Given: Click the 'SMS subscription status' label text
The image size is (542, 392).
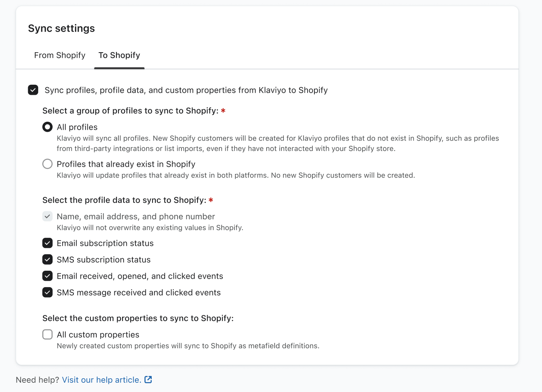Looking at the screenshot, I should click(x=104, y=260).
